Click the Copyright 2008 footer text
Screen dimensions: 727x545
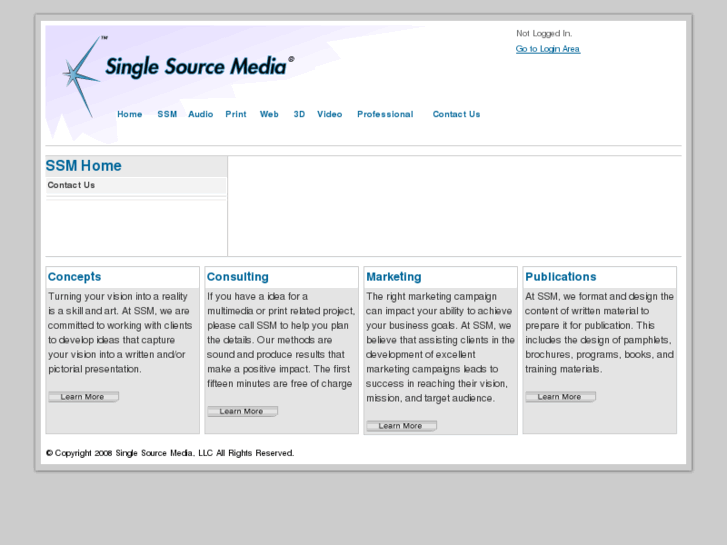[x=170, y=453]
